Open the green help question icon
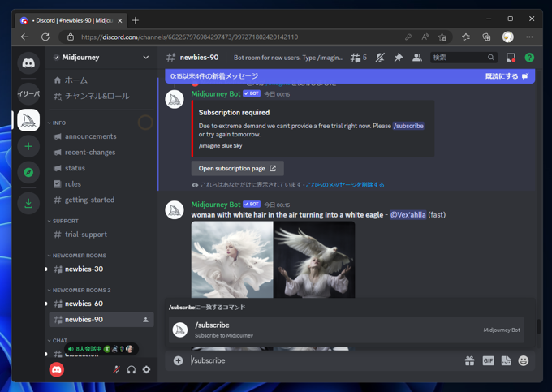The height and width of the screenshot is (392, 552). tap(529, 58)
